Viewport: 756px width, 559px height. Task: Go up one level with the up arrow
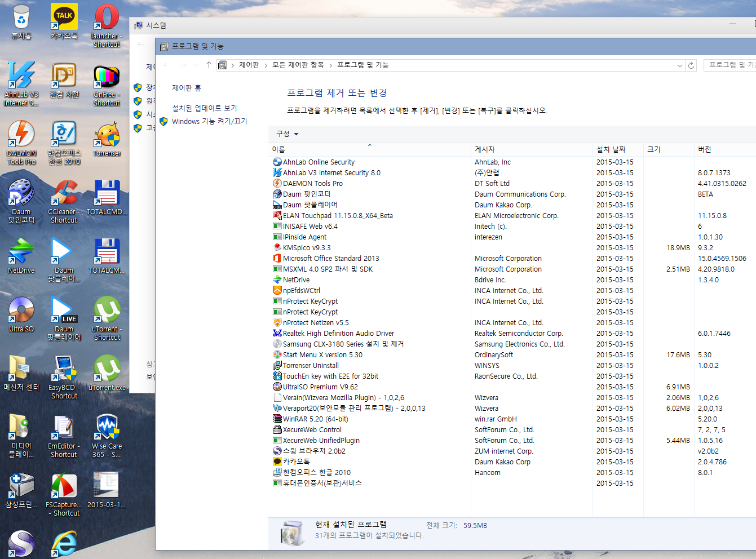tap(209, 65)
